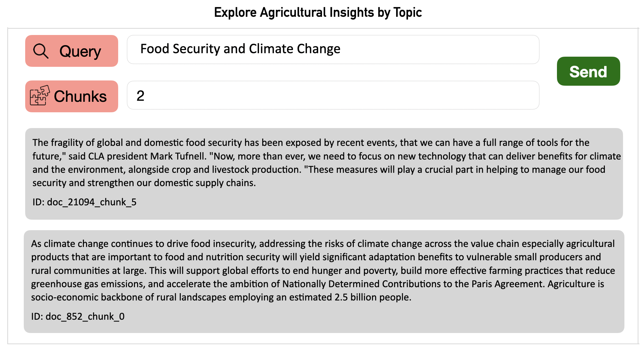Select the ID doc_852_chunk_0 label
Image resolution: width=644 pixels, height=347 pixels.
[78, 317]
